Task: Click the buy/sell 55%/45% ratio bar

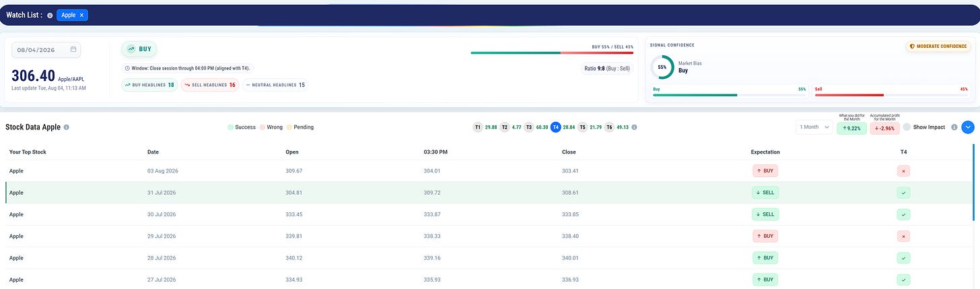Action: (x=552, y=53)
